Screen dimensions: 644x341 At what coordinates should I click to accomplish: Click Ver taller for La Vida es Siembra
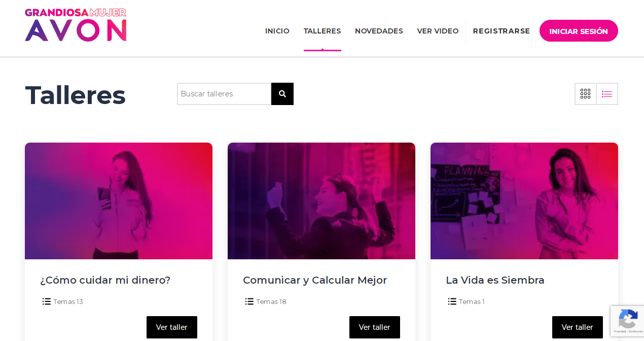coord(578,327)
